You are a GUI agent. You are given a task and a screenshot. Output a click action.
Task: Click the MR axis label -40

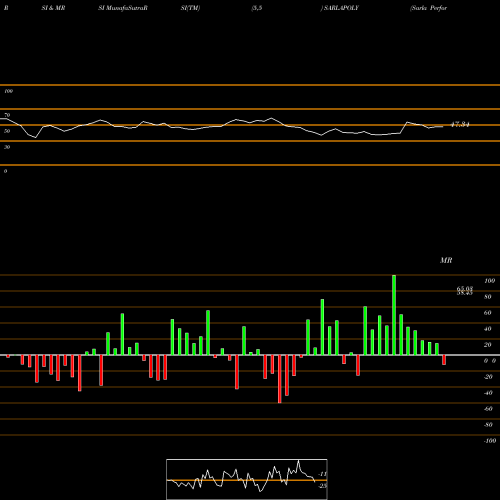pos(488,393)
